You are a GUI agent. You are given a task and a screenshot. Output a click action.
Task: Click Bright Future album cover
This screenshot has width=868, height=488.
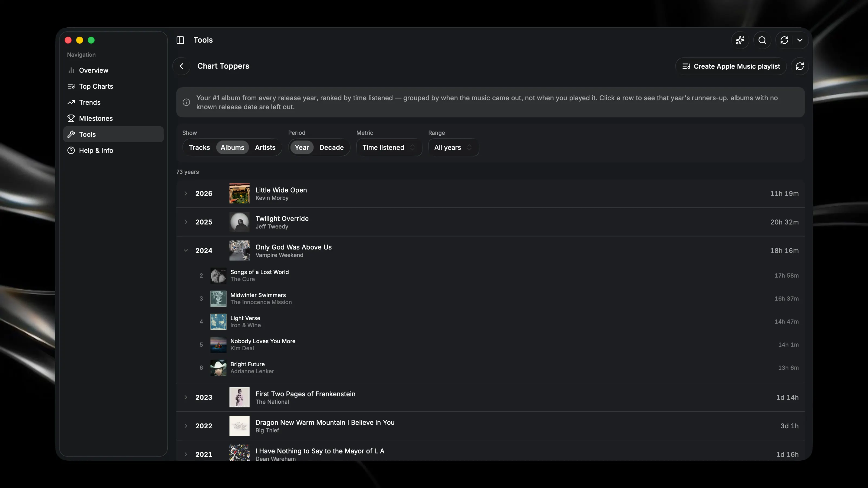pos(218,368)
